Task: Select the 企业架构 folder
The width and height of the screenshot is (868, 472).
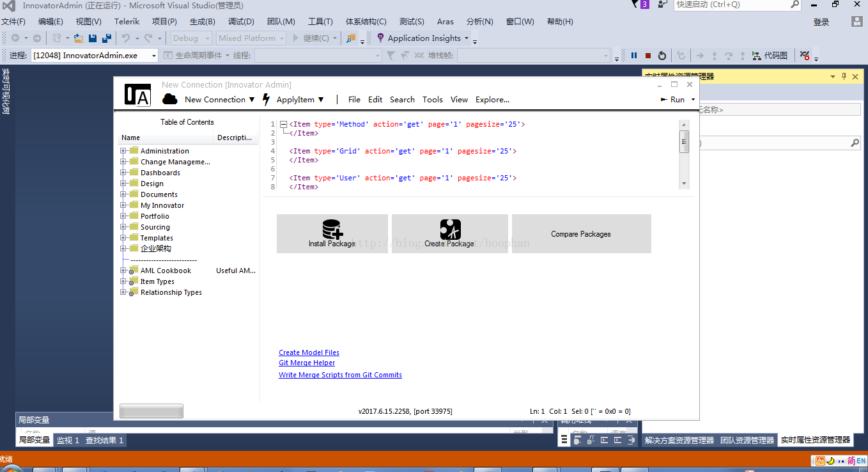Action: click(155, 249)
